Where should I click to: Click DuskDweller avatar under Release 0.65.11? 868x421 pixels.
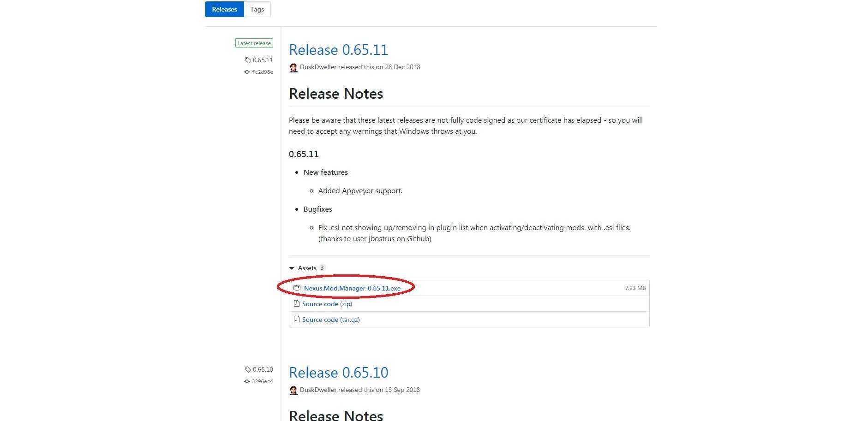click(x=293, y=68)
